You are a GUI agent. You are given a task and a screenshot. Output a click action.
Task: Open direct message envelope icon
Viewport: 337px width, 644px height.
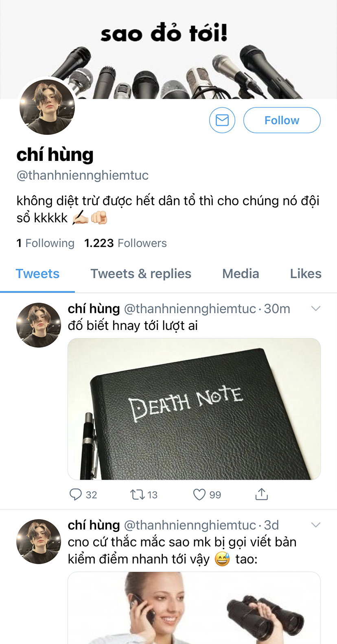(222, 120)
